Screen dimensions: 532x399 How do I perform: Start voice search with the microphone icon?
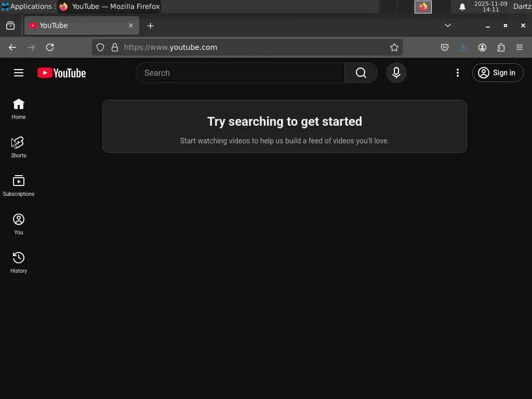pyautogui.click(x=396, y=73)
